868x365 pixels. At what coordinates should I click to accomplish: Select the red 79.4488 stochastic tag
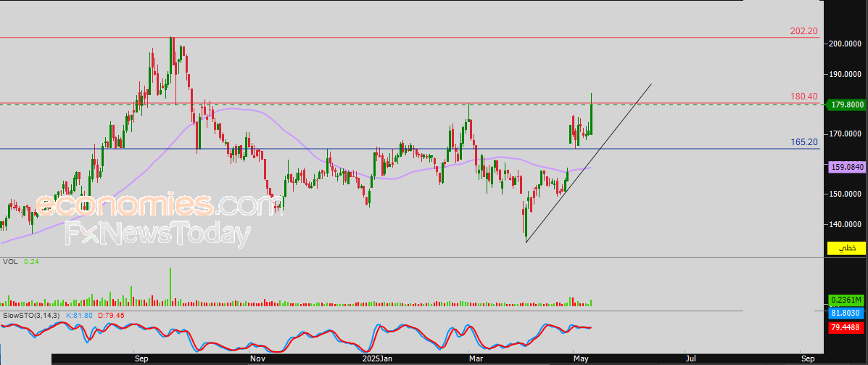pos(846,328)
